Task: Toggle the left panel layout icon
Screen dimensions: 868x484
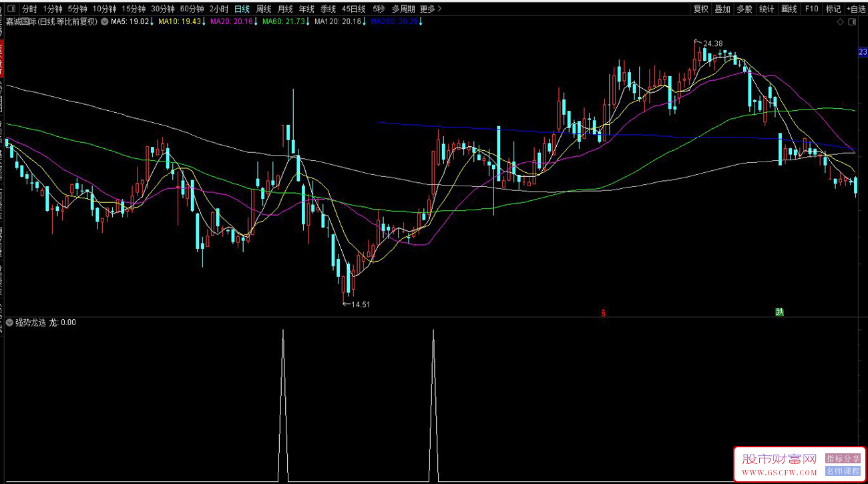Action: 11,9
